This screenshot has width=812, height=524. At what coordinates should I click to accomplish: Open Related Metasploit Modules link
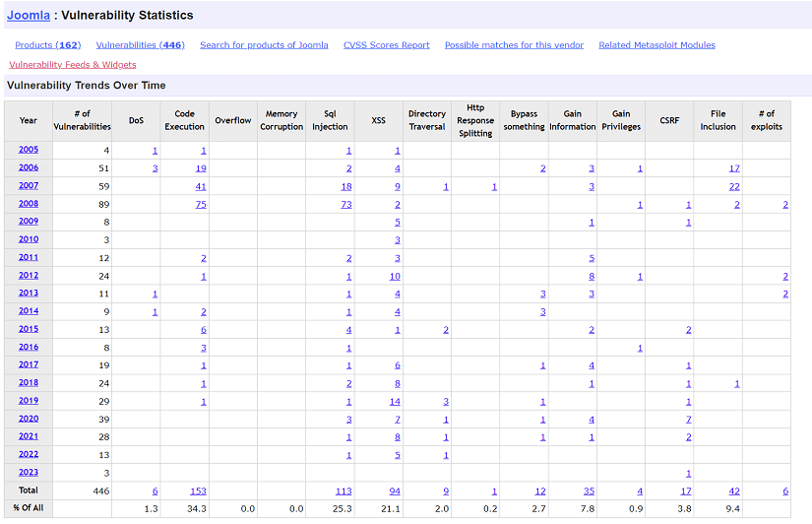click(656, 45)
